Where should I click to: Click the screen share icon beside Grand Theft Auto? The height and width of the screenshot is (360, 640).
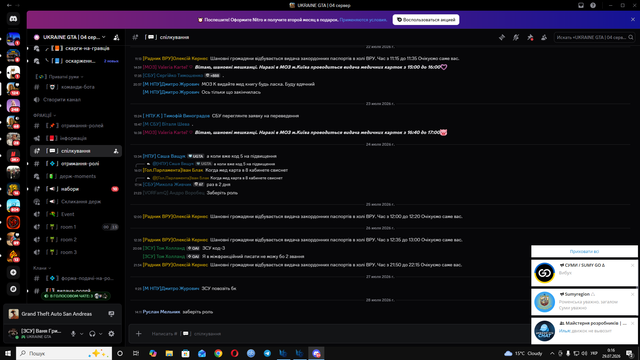point(111,313)
